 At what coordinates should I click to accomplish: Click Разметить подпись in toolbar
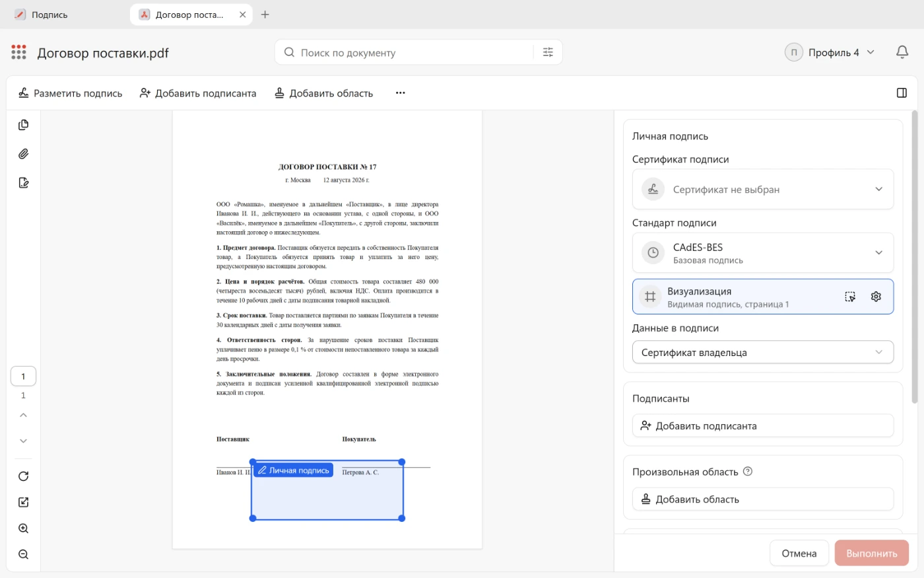point(70,93)
